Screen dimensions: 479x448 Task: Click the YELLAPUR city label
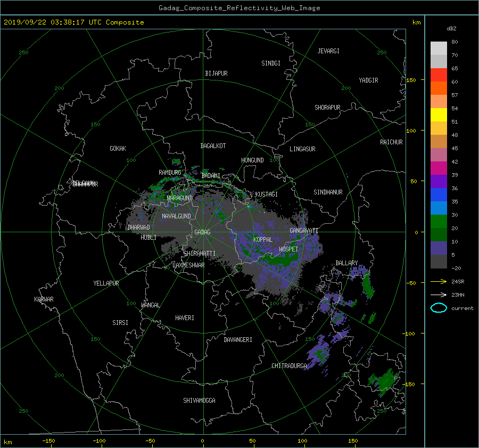[106, 283]
